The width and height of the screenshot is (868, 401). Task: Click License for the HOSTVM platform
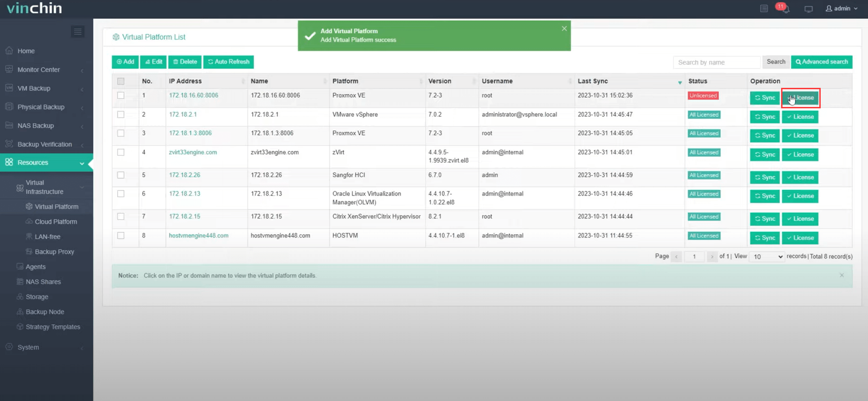(800, 238)
